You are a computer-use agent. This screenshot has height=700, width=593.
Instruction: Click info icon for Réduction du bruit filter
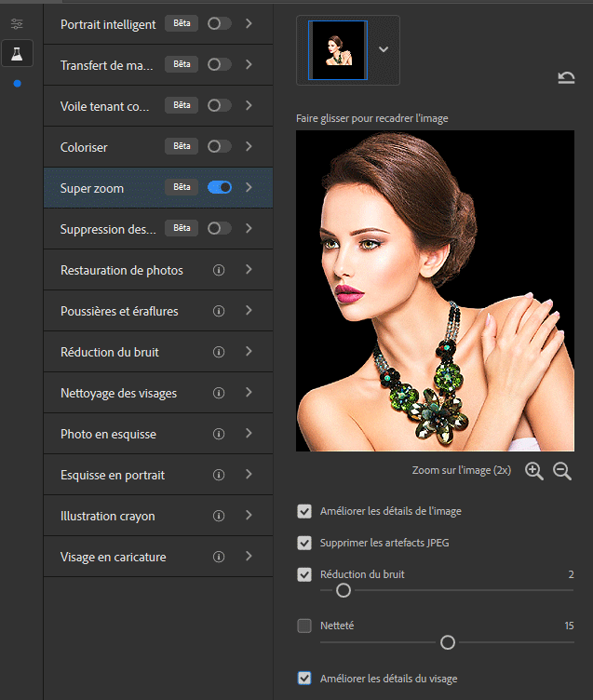click(x=219, y=352)
